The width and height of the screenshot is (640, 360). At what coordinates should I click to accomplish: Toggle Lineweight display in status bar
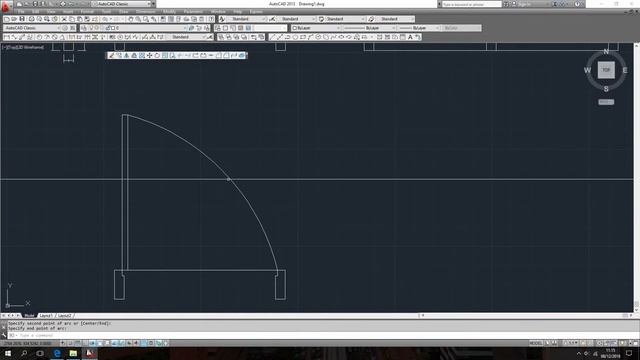pos(136,343)
